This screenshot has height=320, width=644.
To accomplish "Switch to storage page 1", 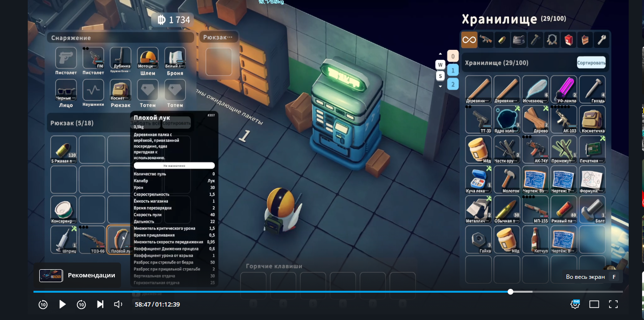I will coord(453,70).
